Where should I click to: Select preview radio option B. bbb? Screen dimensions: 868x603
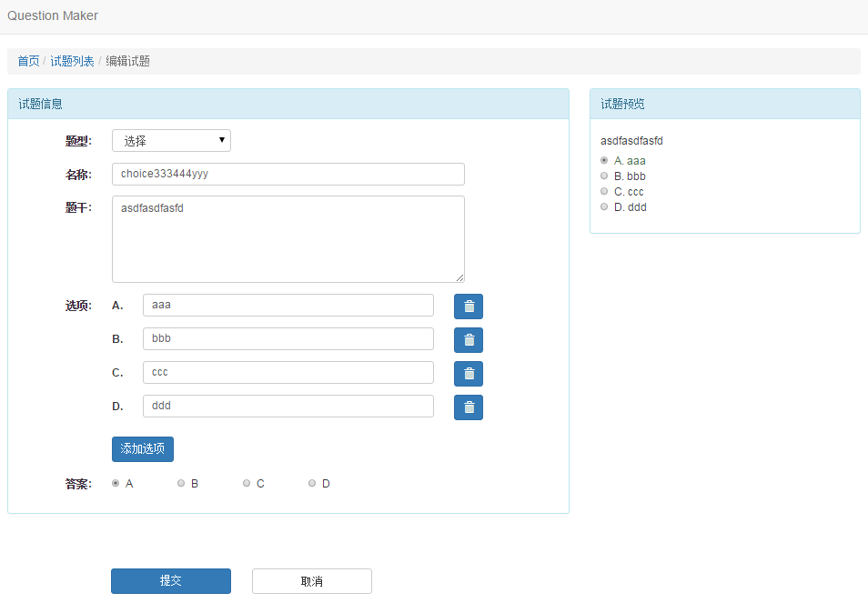click(604, 176)
